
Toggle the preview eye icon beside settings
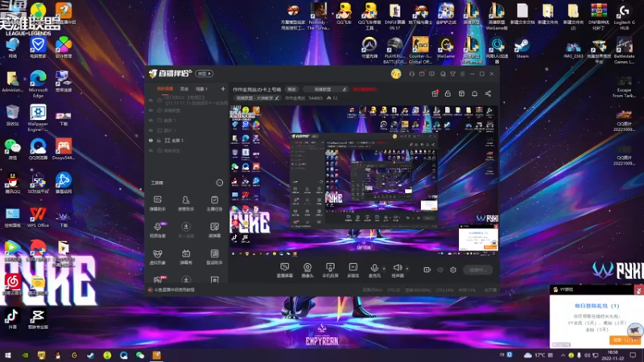pyautogui.click(x=440, y=269)
